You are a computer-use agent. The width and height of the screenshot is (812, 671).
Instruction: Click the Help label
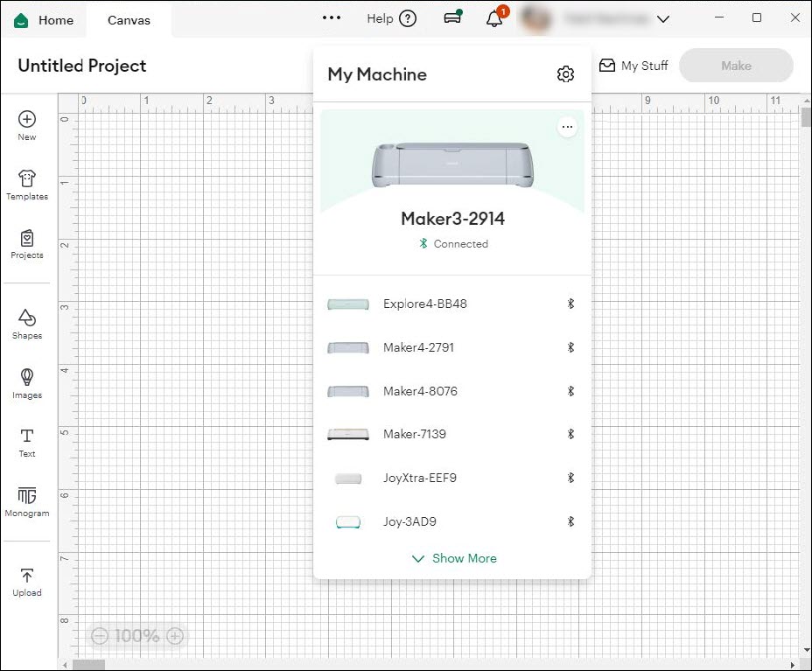tap(380, 18)
